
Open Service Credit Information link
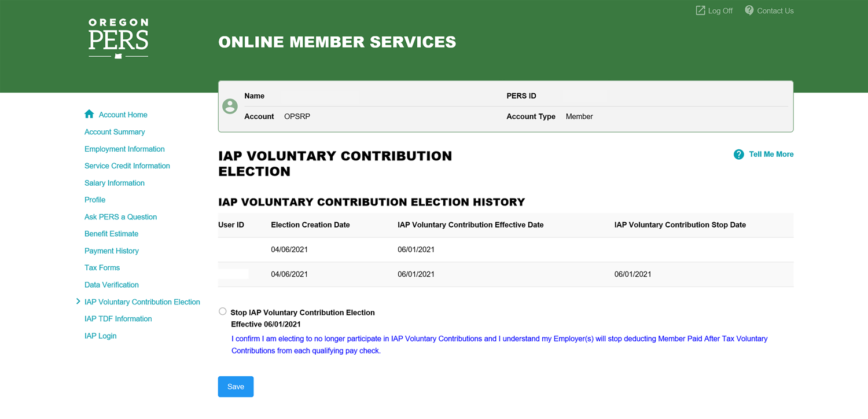click(127, 166)
